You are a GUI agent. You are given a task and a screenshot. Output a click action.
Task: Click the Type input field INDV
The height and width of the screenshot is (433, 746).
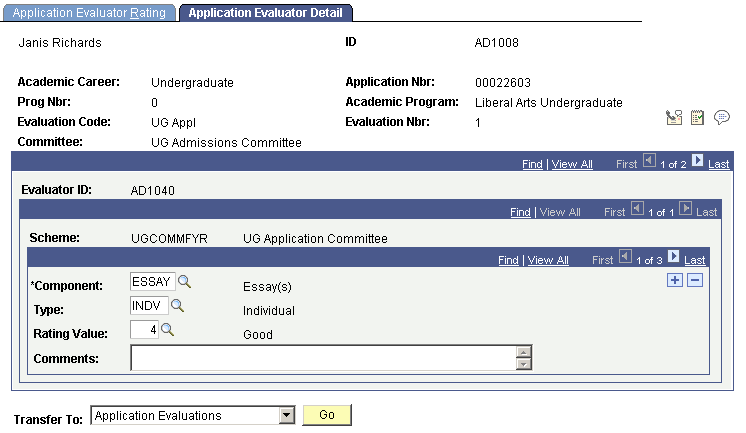(x=149, y=305)
